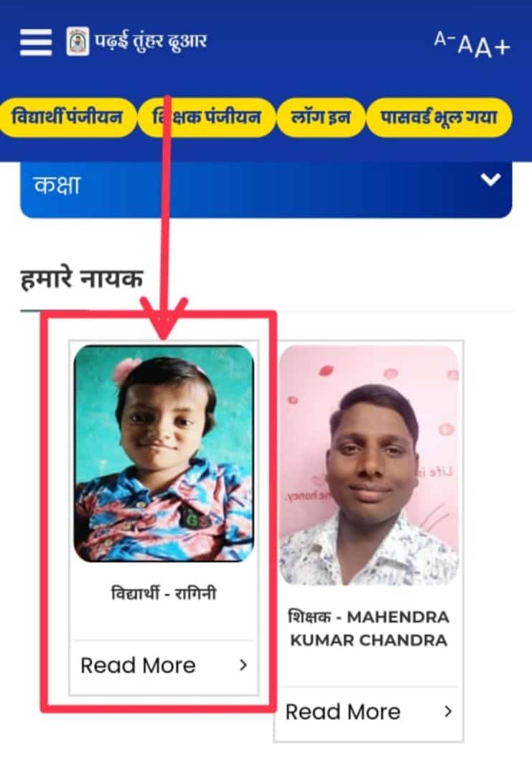Viewport: 532px width, 776px height.
Task: Expand the कक्षा dropdown arrow
Action: 490,179
